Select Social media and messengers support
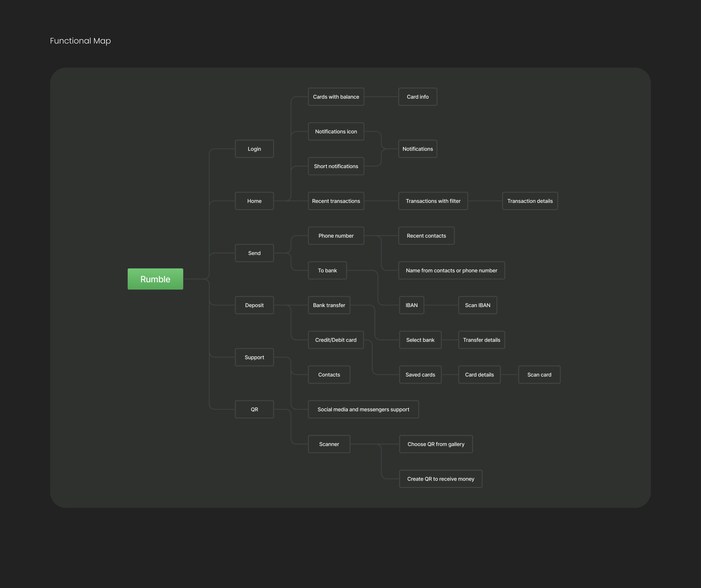The width and height of the screenshot is (701, 588). click(363, 409)
